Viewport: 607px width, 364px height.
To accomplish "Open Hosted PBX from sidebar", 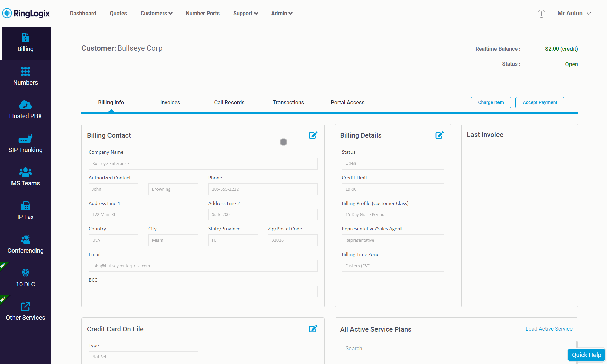I will click(x=26, y=110).
